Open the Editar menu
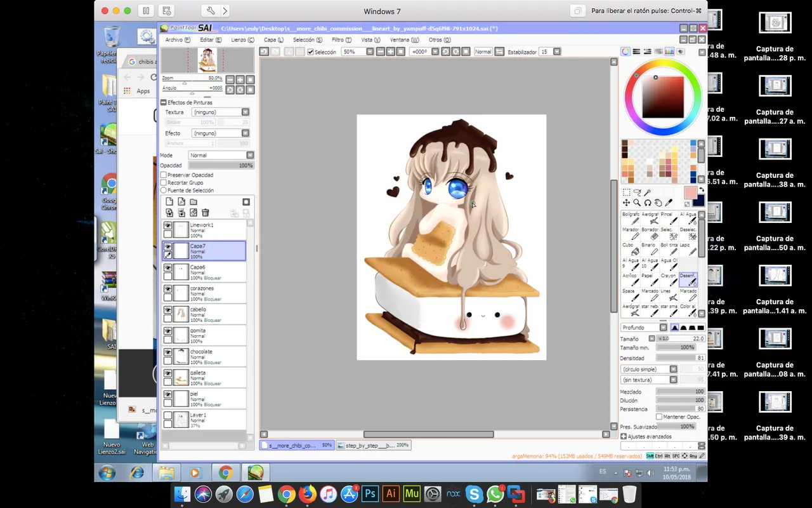The height and width of the screenshot is (508, 812). 211,39
